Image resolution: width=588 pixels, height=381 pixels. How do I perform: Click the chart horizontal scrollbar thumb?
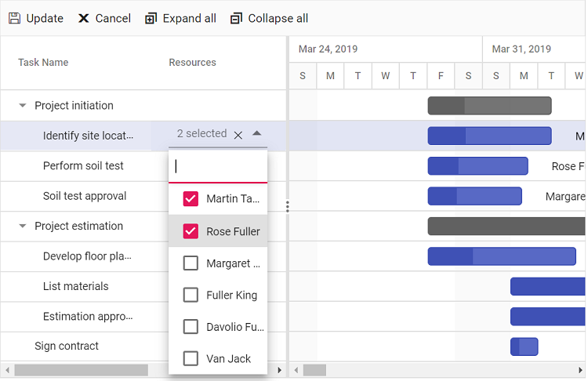(x=314, y=370)
